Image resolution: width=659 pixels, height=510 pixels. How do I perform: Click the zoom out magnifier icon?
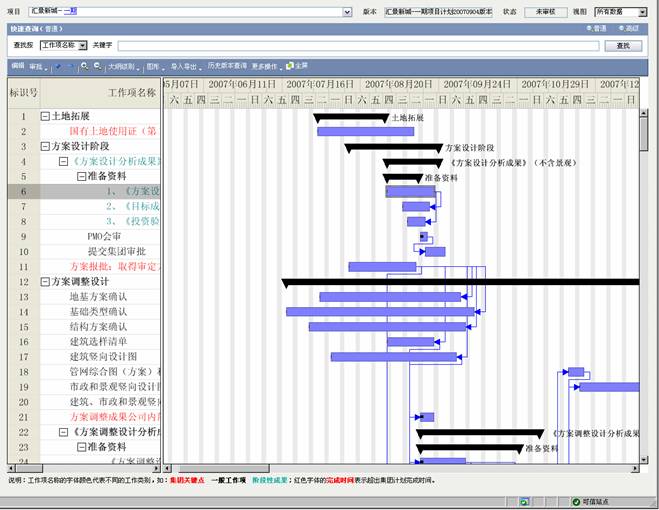97,66
